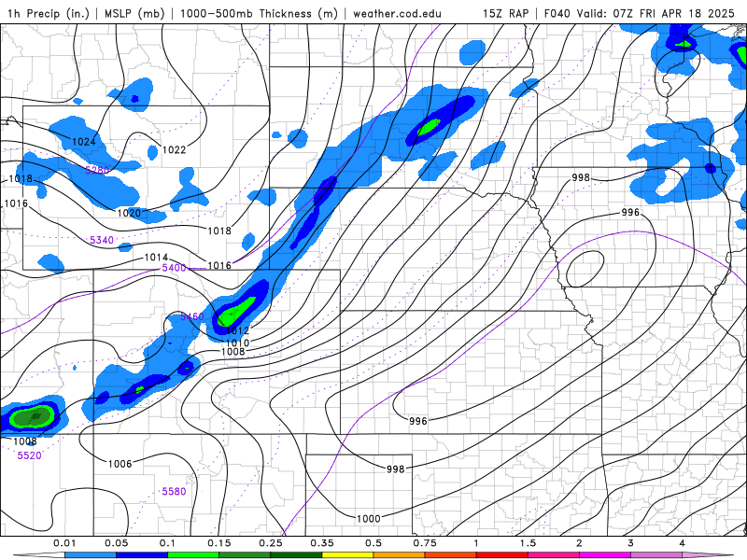
Task: Click the '1000-500mb Thickness (m)' header label
Action: pyautogui.click(x=259, y=13)
